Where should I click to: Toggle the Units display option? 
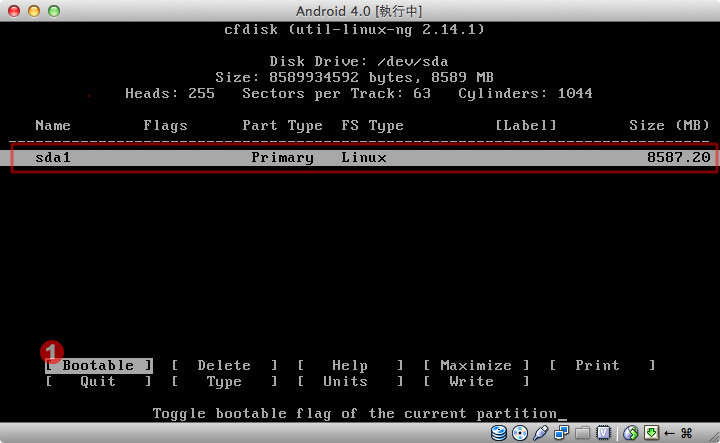click(346, 381)
